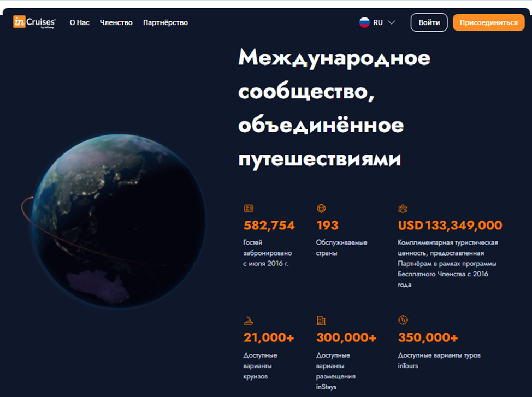Click the USD 133,349,000 value figure
532x397 pixels.
click(x=450, y=226)
